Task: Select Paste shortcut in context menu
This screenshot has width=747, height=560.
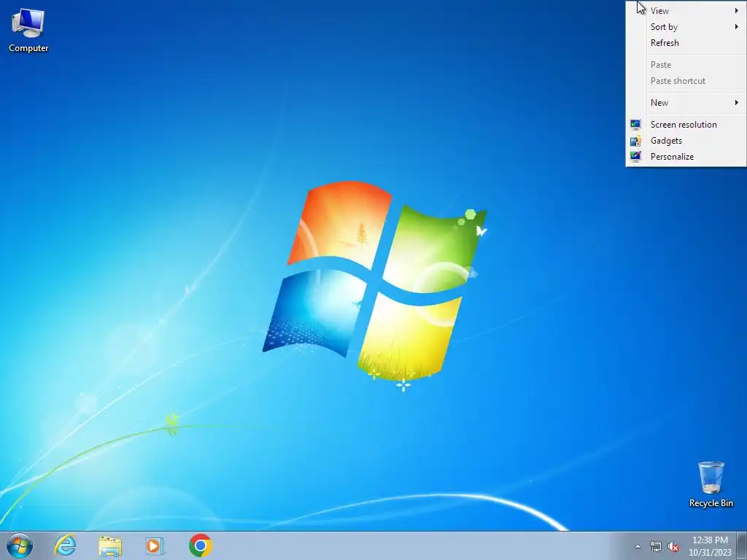Action: pos(686,81)
